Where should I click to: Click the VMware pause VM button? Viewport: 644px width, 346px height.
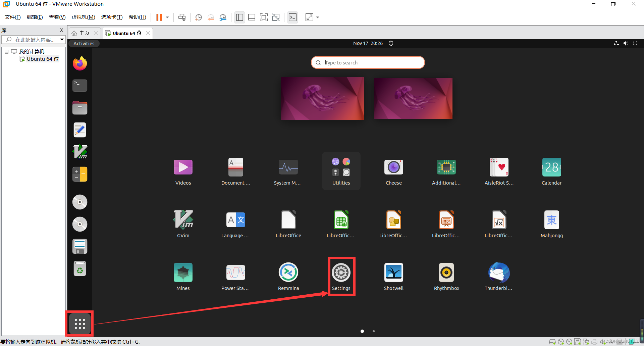pos(159,17)
